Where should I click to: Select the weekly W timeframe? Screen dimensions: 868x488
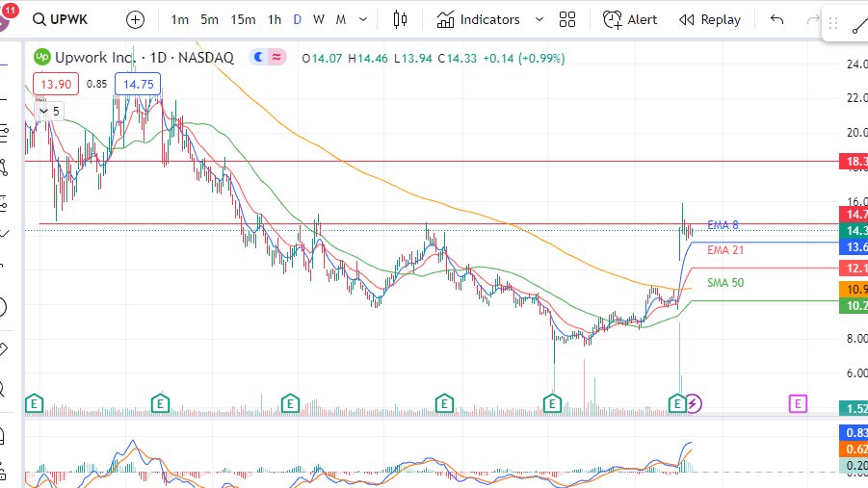coord(318,20)
